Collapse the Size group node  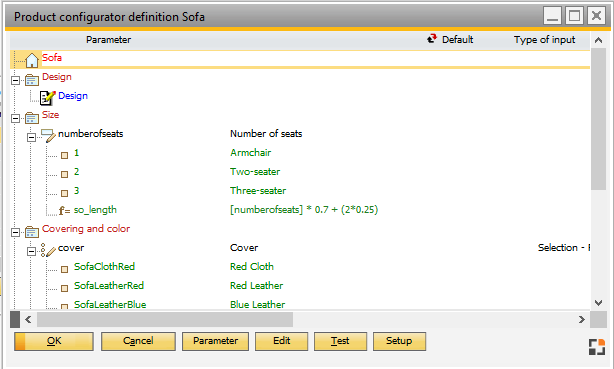15,118
